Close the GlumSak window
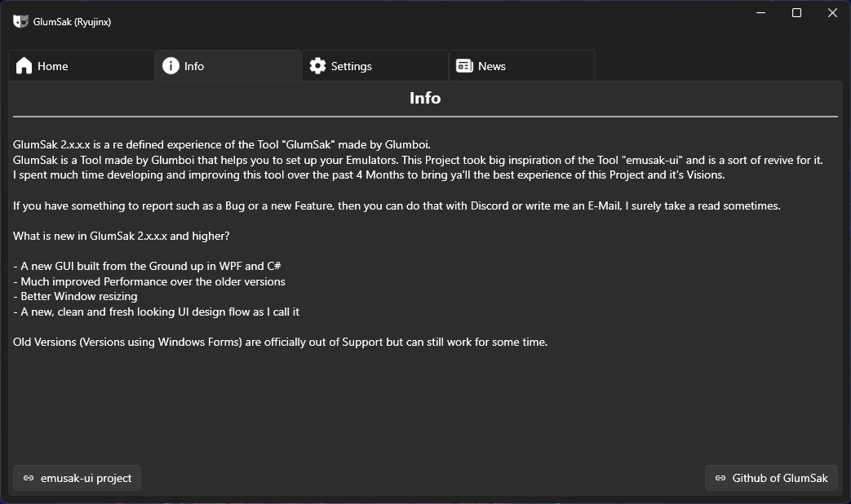Image resolution: width=851 pixels, height=504 pixels. pos(832,12)
